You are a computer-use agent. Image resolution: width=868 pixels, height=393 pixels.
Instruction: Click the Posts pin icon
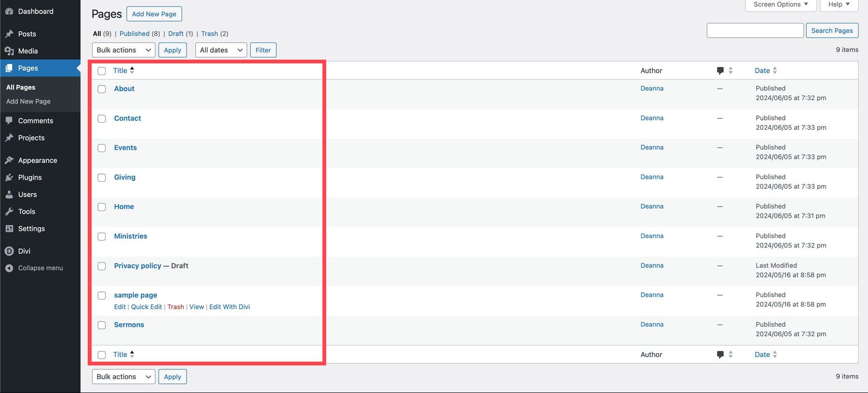(x=9, y=34)
